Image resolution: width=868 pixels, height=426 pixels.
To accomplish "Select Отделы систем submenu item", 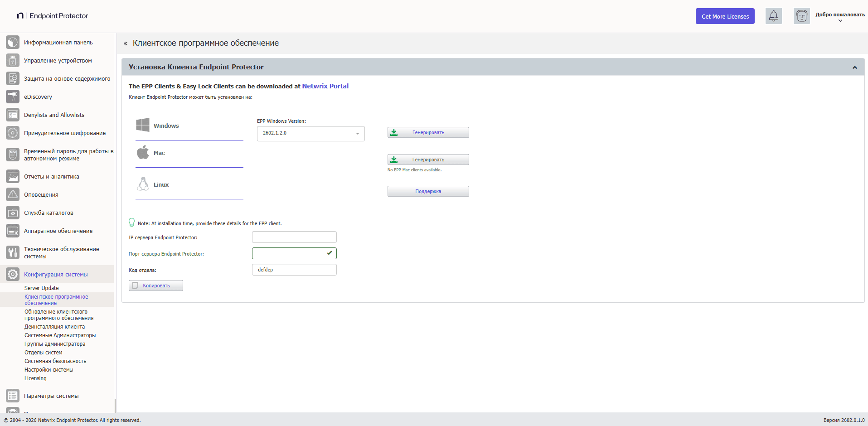I will [x=43, y=352].
